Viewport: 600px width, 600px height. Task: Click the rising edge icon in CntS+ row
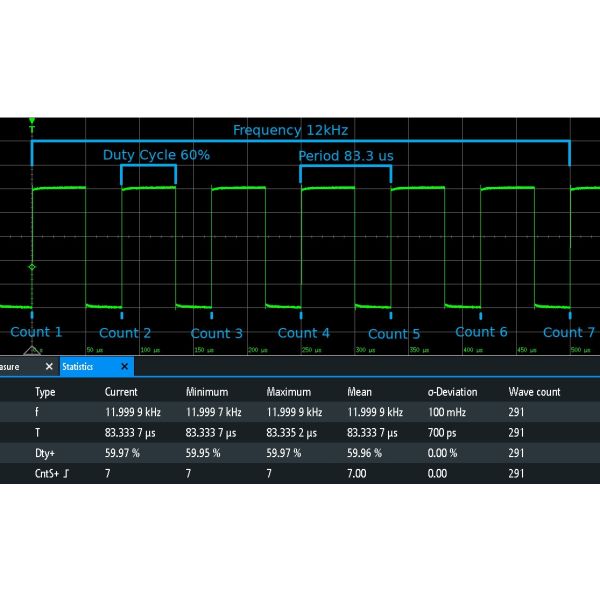[x=66, y=474]
